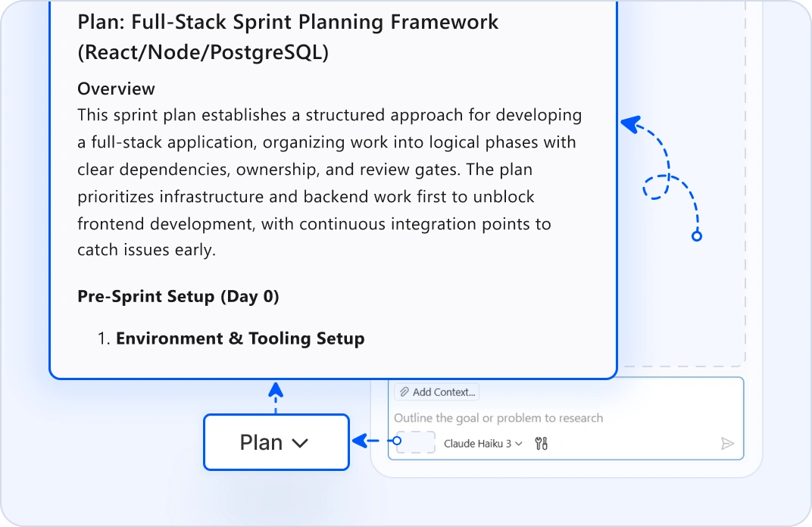This screenshot has width=812, height=527.
Task: Click the paperclip icon in Add Context
Action: coord(404,392)
